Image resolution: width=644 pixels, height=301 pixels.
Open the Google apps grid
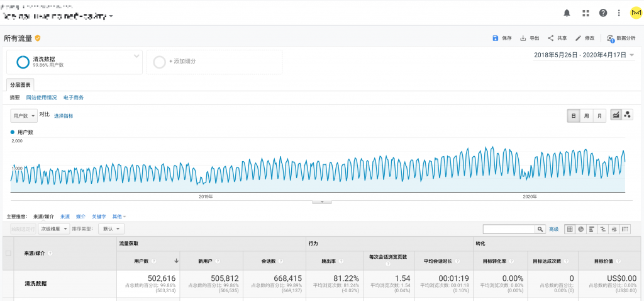586,13
